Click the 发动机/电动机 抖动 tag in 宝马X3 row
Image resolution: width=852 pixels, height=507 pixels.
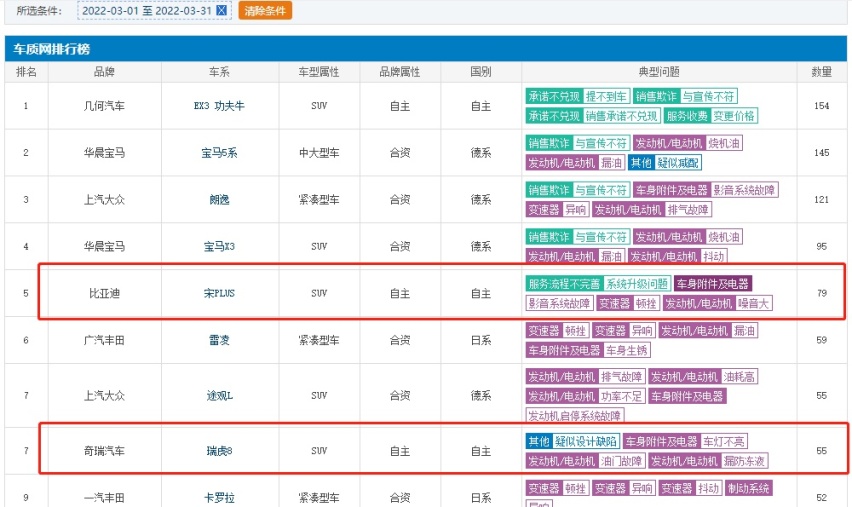tap(678, 256)
